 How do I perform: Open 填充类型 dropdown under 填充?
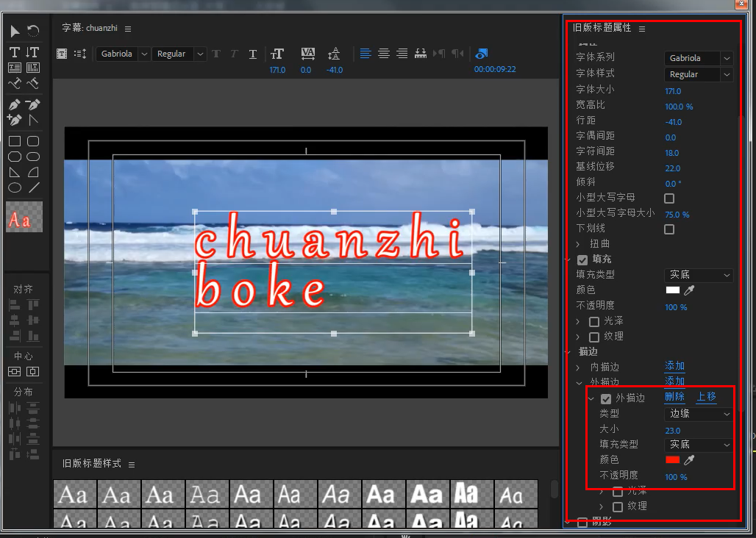(699, 275)
